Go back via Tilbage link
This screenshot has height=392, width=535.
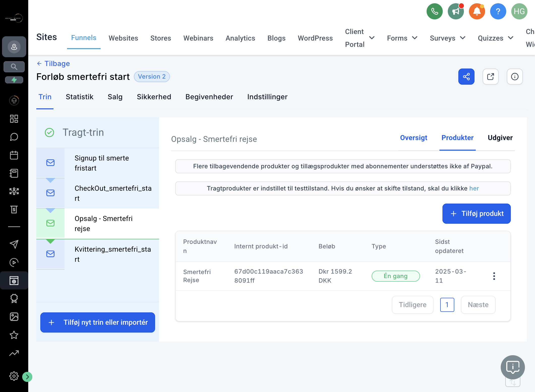point(53,63)
